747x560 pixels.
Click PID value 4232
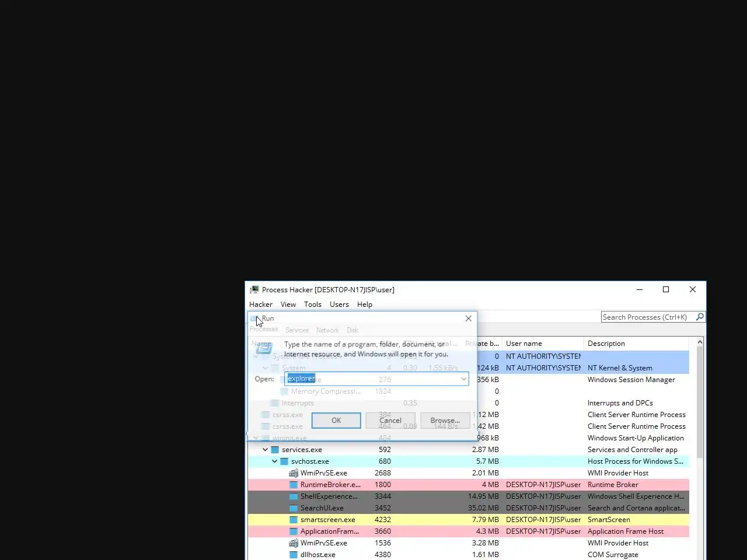tap(383, 520)
